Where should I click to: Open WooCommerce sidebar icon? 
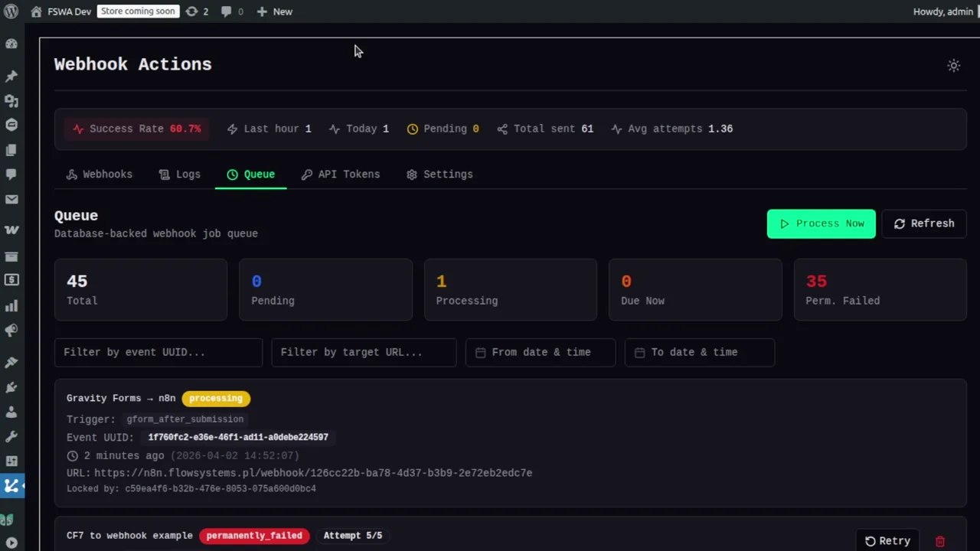tap(11, 230)
